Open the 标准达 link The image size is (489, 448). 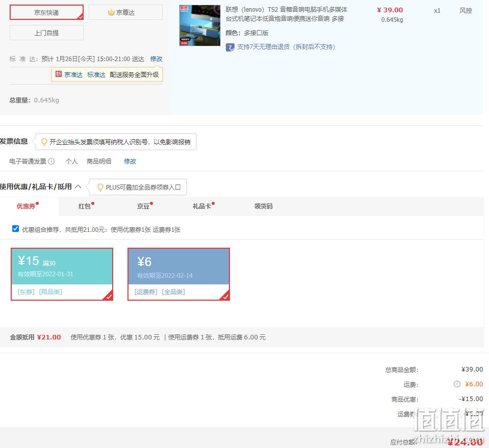96,75
